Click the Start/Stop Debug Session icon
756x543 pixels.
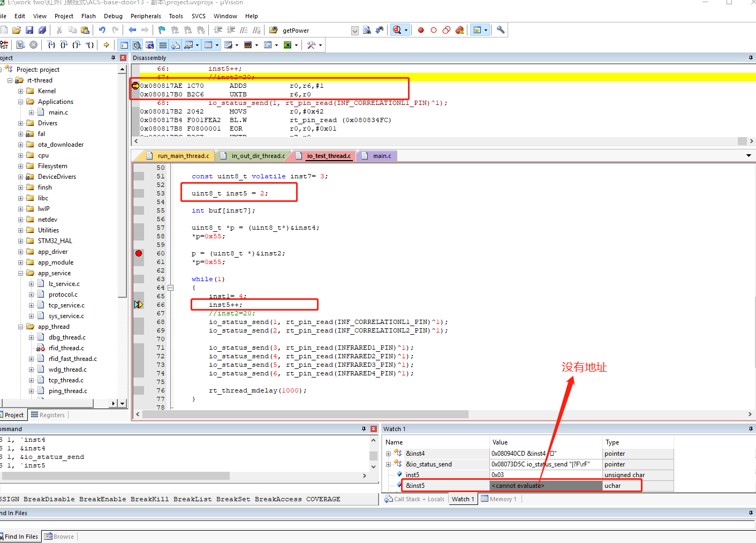click(397, 30)
